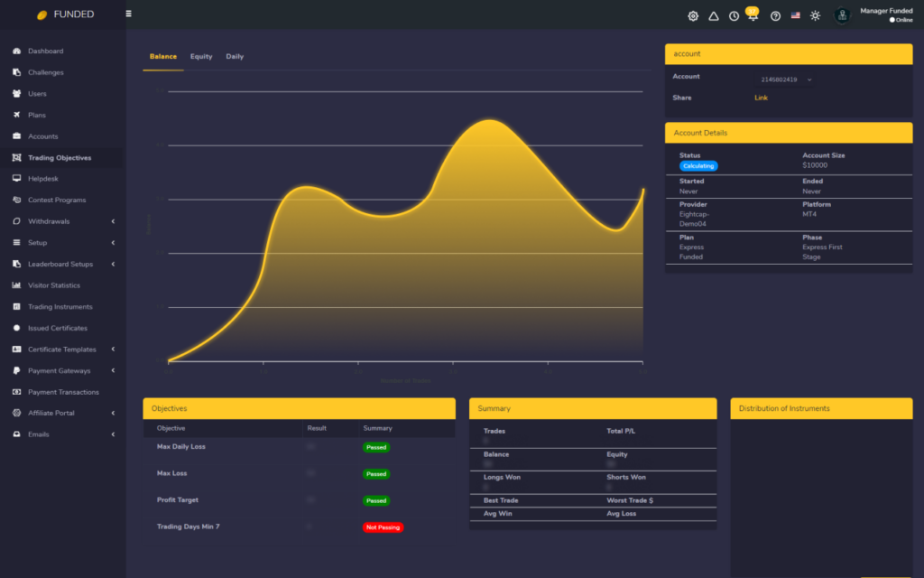The height and width of the screenshot is (578, 924).
Task: Click the clock history icon
Action: pos(734,16)
